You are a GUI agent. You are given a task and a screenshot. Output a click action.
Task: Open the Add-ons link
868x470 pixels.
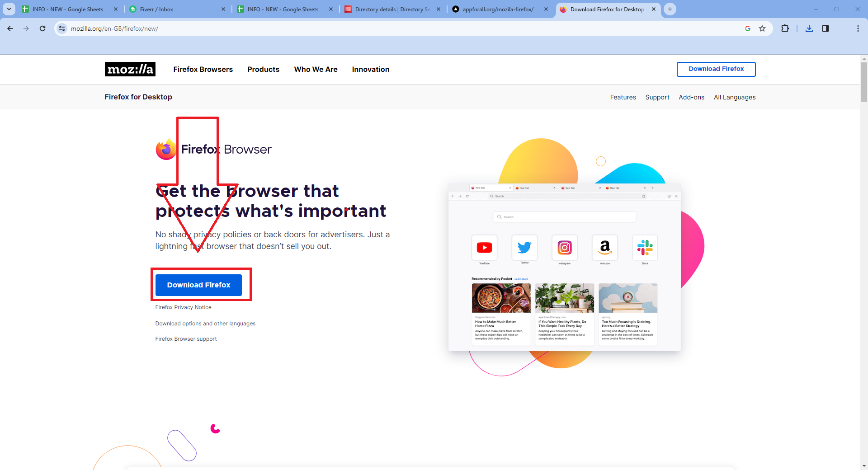(x=691, y=97)
